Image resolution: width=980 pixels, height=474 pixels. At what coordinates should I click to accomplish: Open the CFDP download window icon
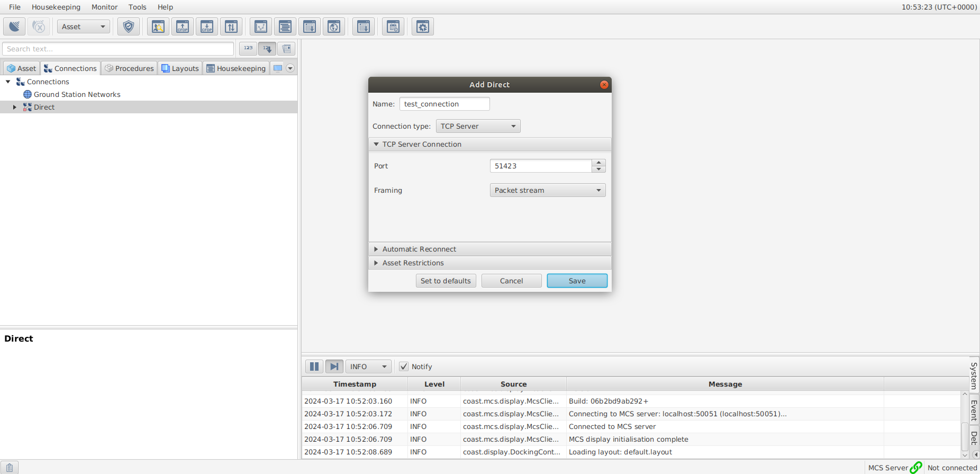coord(207,26)
